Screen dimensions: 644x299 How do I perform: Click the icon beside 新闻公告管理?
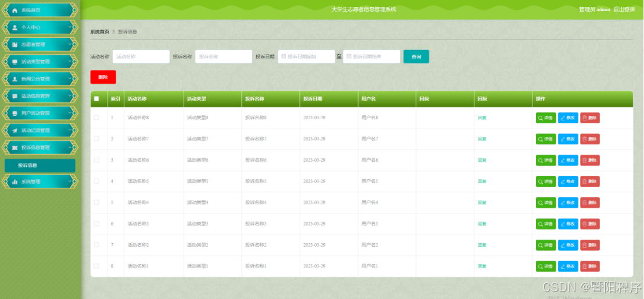pyautogui.click(x=15, y=79)
